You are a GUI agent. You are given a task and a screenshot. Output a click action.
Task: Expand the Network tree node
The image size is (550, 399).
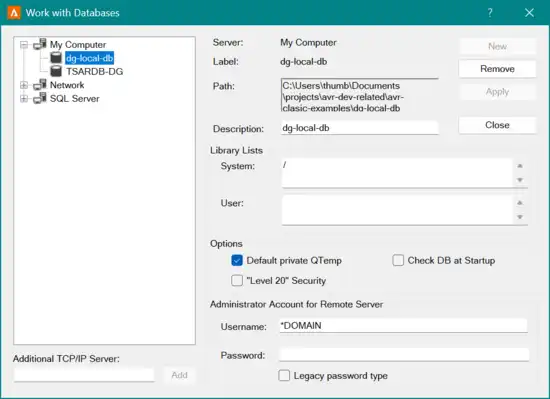tap(24, 85)
